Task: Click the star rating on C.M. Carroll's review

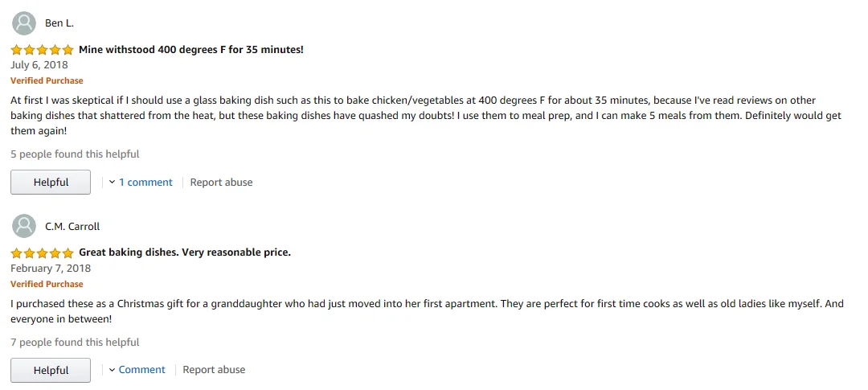Action: click(42, 252)
